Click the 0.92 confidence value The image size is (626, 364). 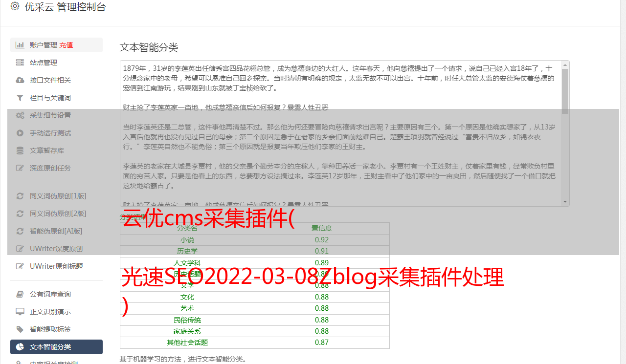322,240
